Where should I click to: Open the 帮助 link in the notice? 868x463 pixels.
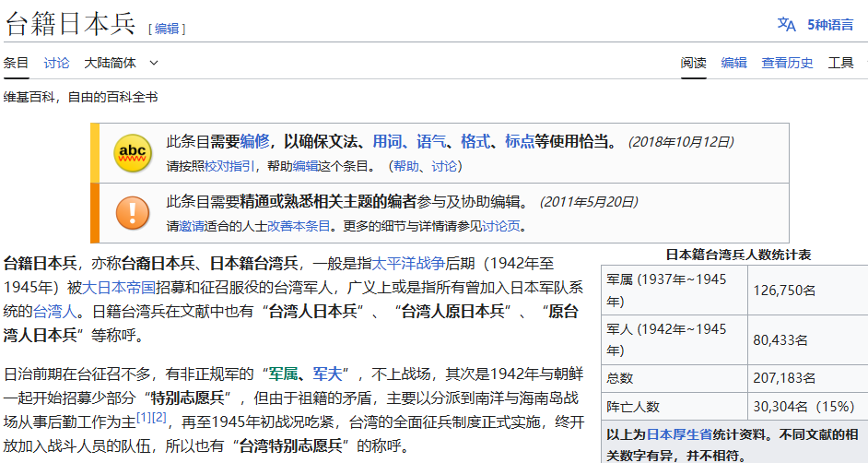click(x=406, y=166)
